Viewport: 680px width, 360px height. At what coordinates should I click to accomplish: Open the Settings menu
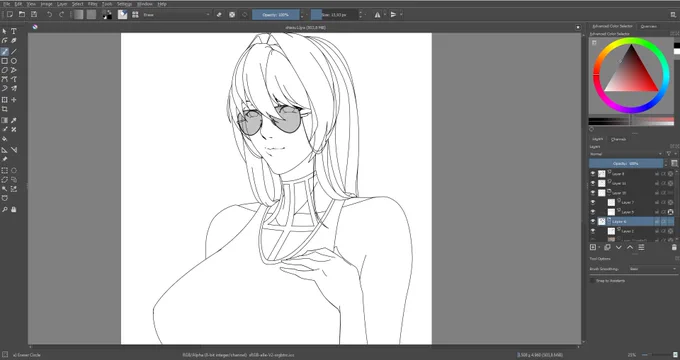tap(124, 4)
